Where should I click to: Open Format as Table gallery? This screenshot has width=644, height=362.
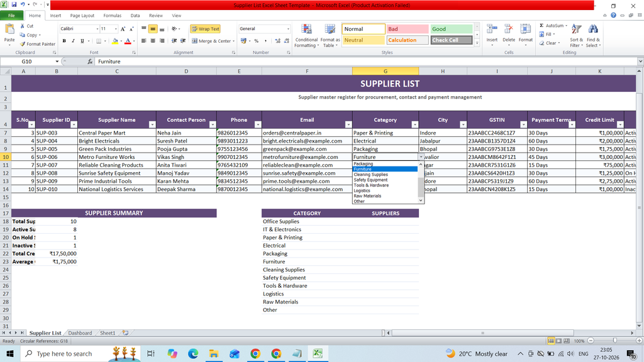[x=330, y=36]
